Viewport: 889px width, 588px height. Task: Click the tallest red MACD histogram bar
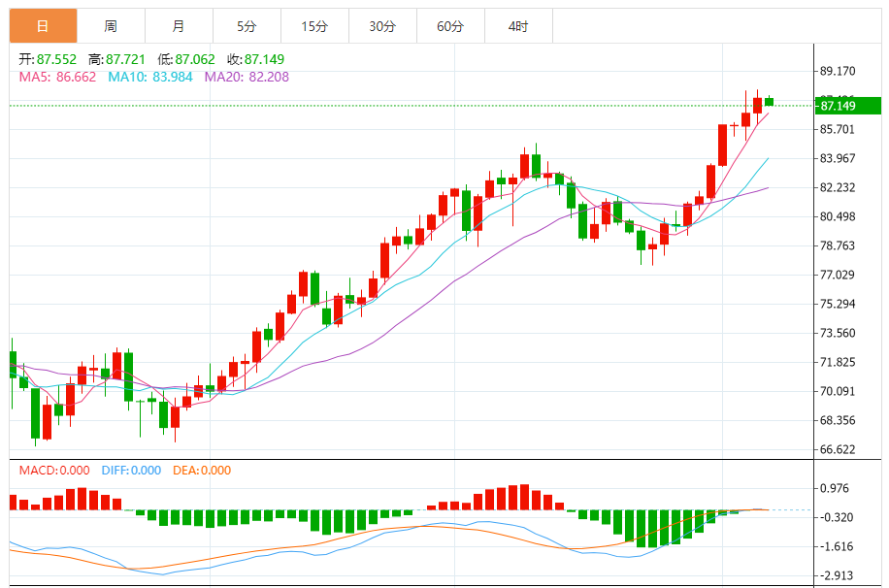coord(524,497)
